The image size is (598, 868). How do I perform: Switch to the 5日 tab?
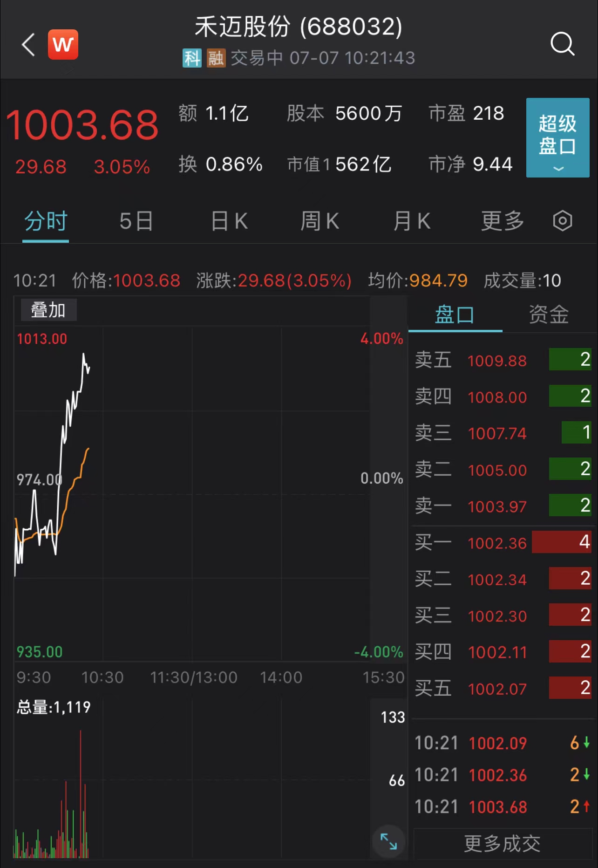tap(136, 221)
